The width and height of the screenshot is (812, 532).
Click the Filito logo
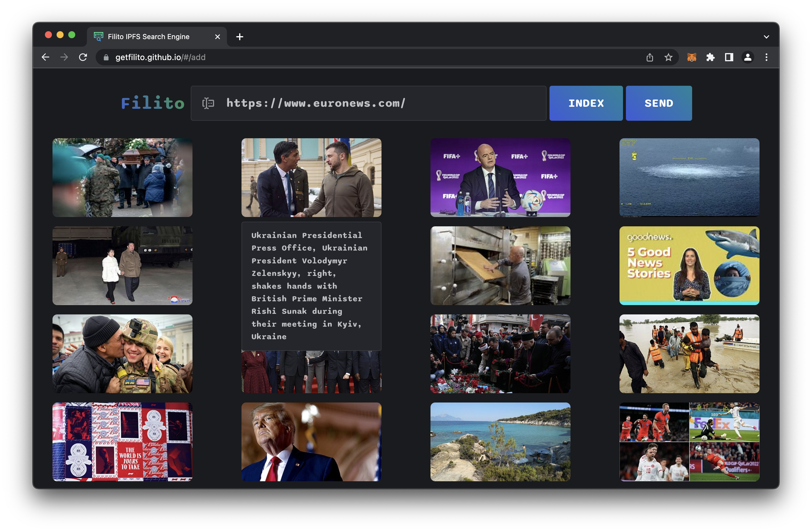(x=153, y=103)
